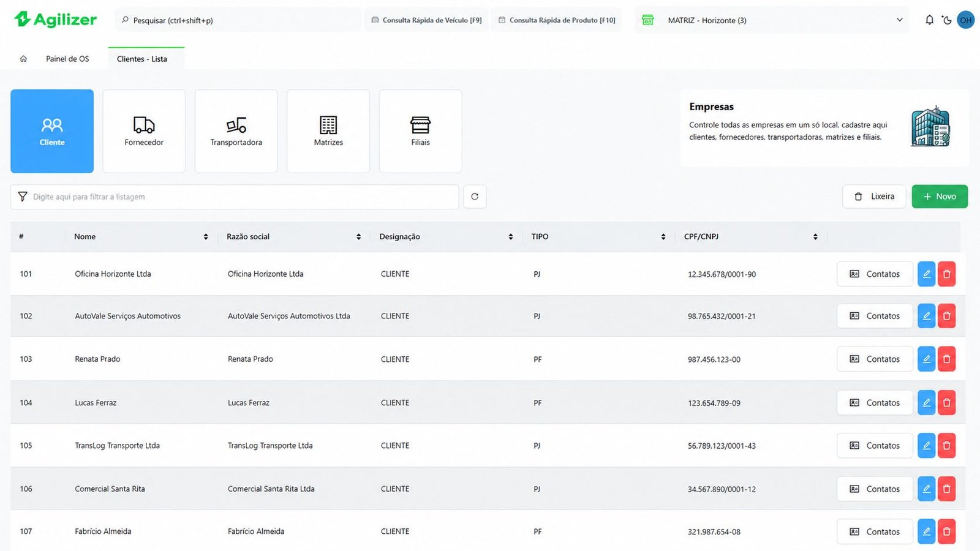Delete the TransLog Transporte Ltda row

pos(946,445)
